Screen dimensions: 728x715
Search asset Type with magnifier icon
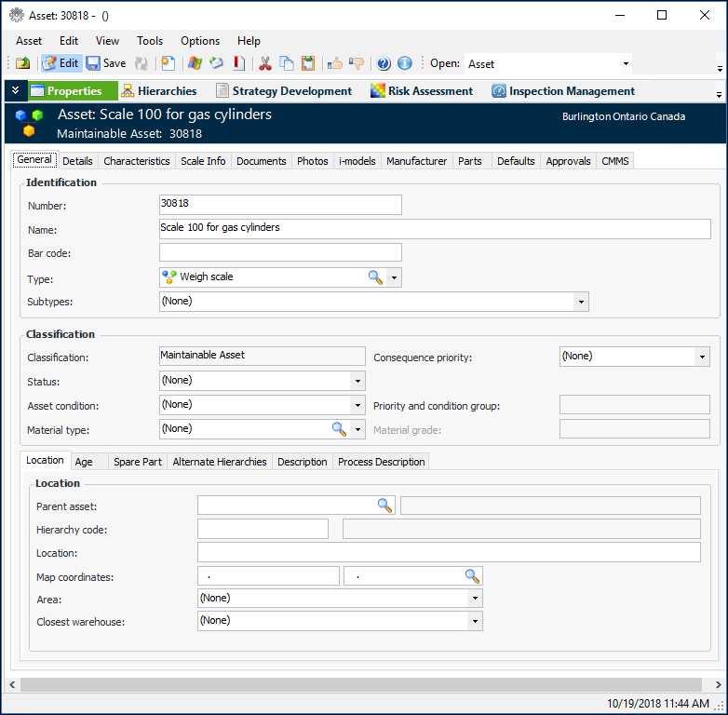click(375, 277)
